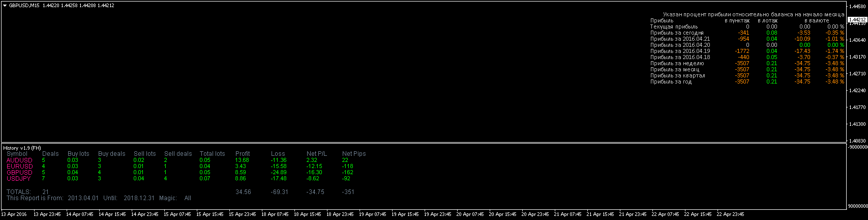The image size is (868, 220).
Task: Click the USDJPY loss value -17.48
Action: (x=279, y=179)
